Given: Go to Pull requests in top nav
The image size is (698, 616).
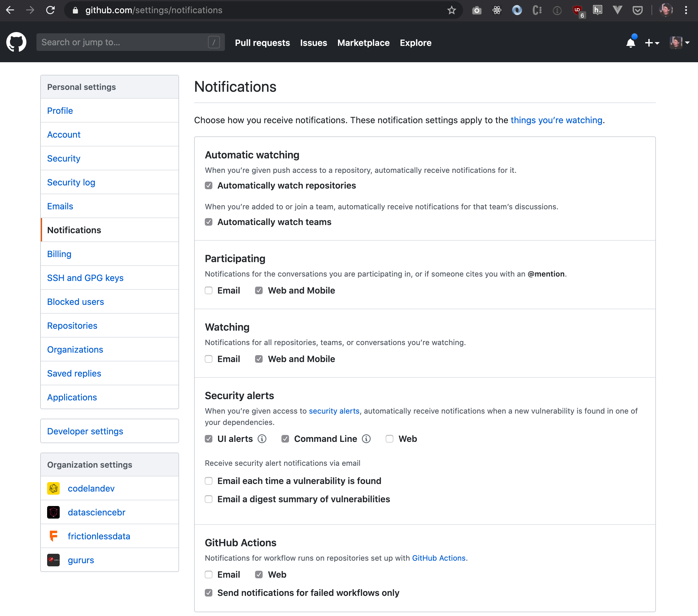Looking at the screenshot, I should pos(262,43).
